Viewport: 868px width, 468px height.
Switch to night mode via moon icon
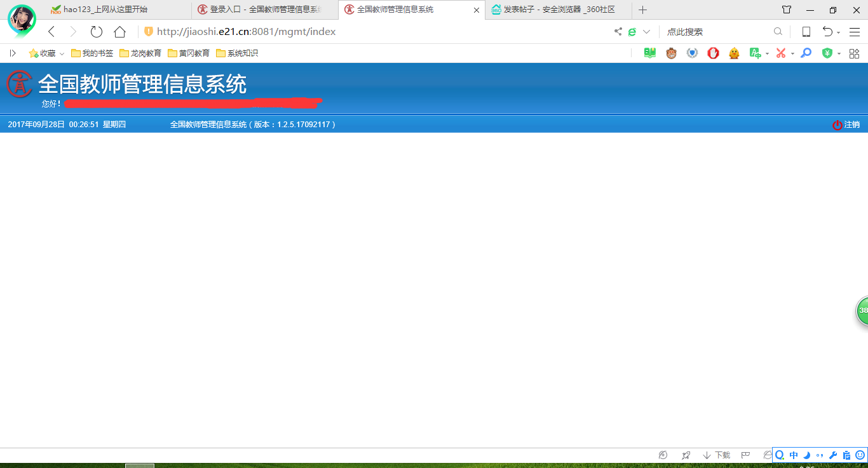[806, 455]
